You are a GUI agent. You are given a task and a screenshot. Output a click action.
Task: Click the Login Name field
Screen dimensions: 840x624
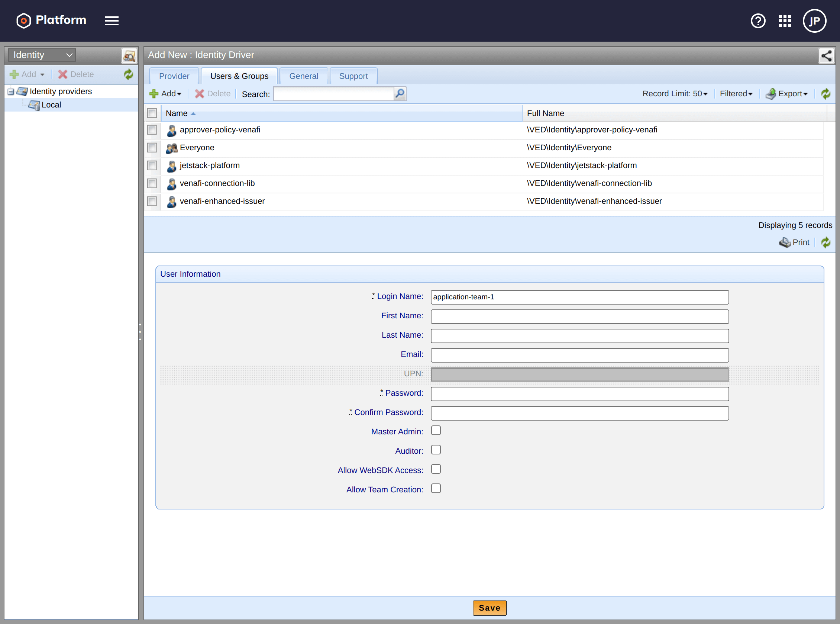(x=579, y=297)
